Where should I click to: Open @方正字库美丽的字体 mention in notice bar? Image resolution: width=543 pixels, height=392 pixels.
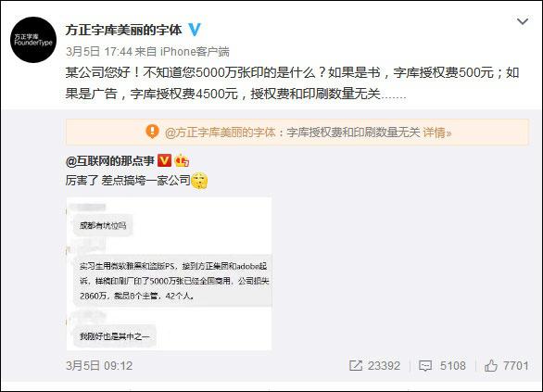221,133
